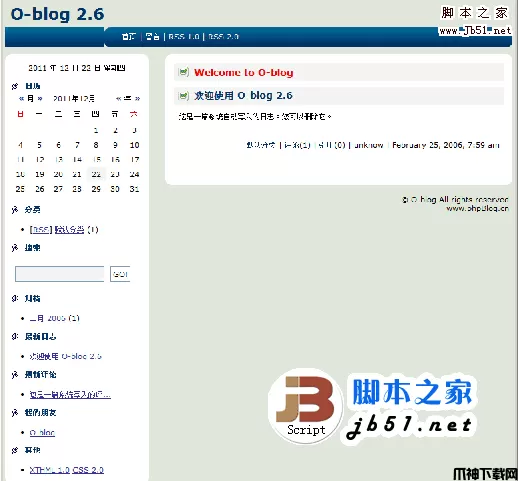
Task: Click 默认分类 in the post footer
Action: [x=261, y=145]
